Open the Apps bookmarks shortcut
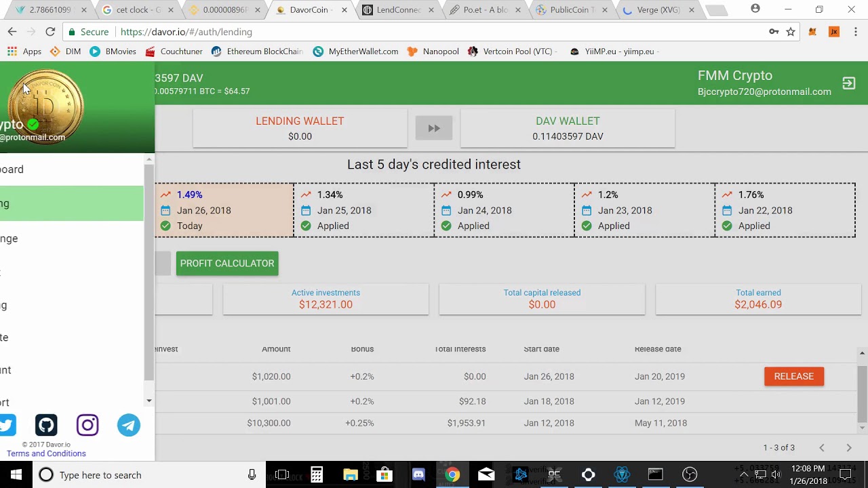Screen dimensions: 868x488 point(24,52)
